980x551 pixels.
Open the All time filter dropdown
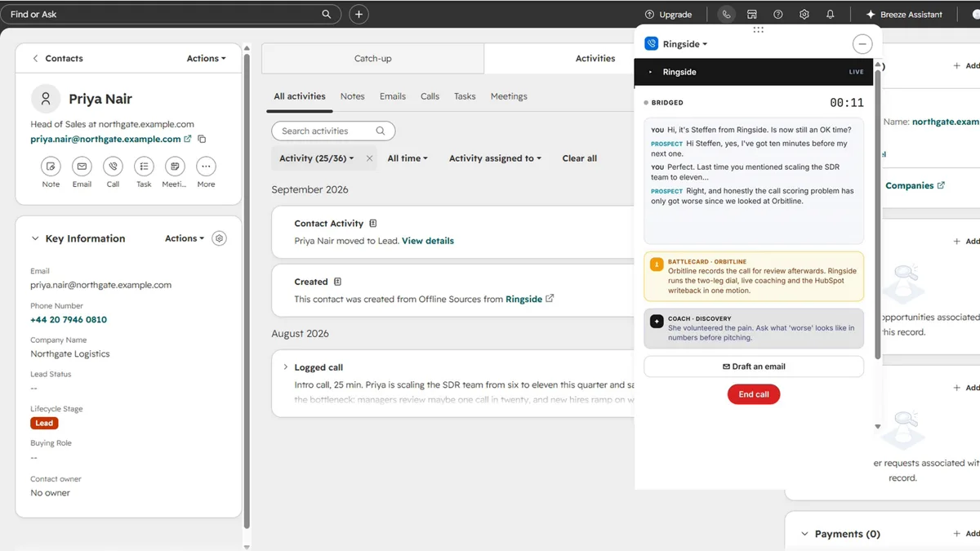click(408, 158)
